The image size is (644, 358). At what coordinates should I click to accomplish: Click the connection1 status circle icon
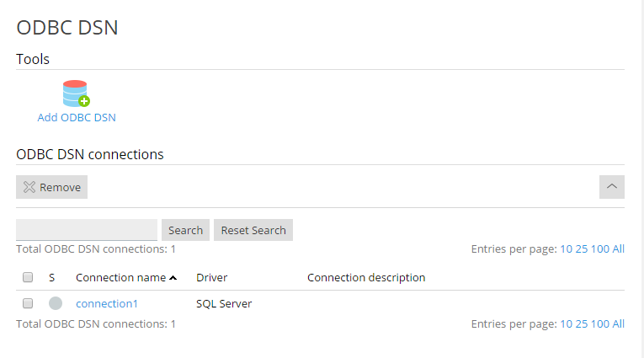[56, 303]
